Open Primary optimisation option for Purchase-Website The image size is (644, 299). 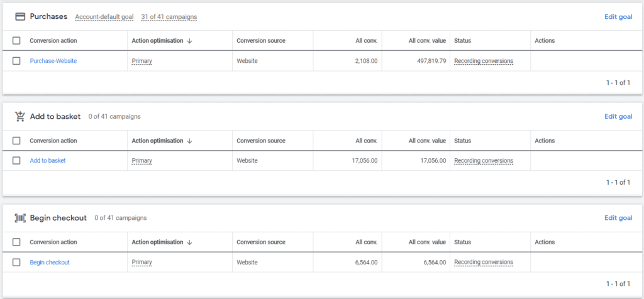pos(142,61)
